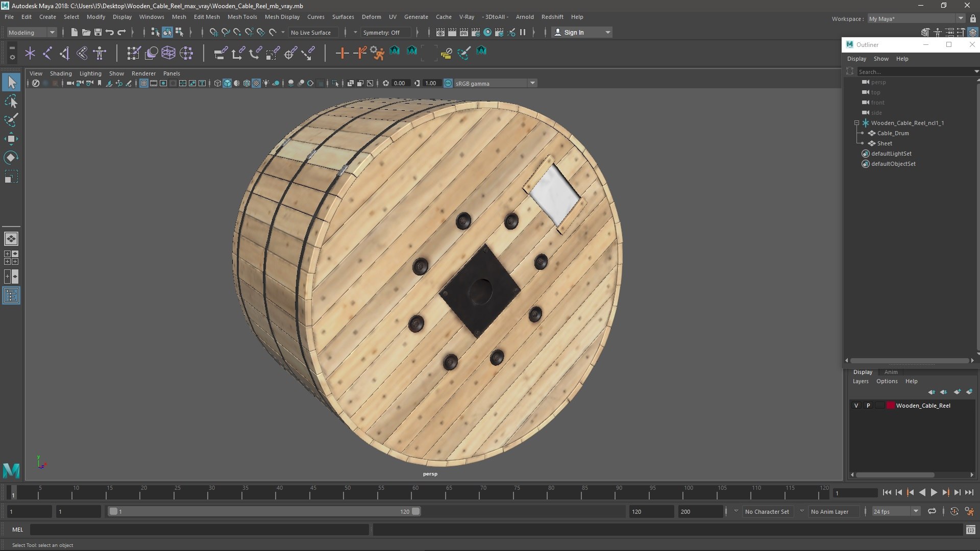Viewport: 980px width, 551px height.
Task: Activate the Lasso select tool
Action: [11, 101]
